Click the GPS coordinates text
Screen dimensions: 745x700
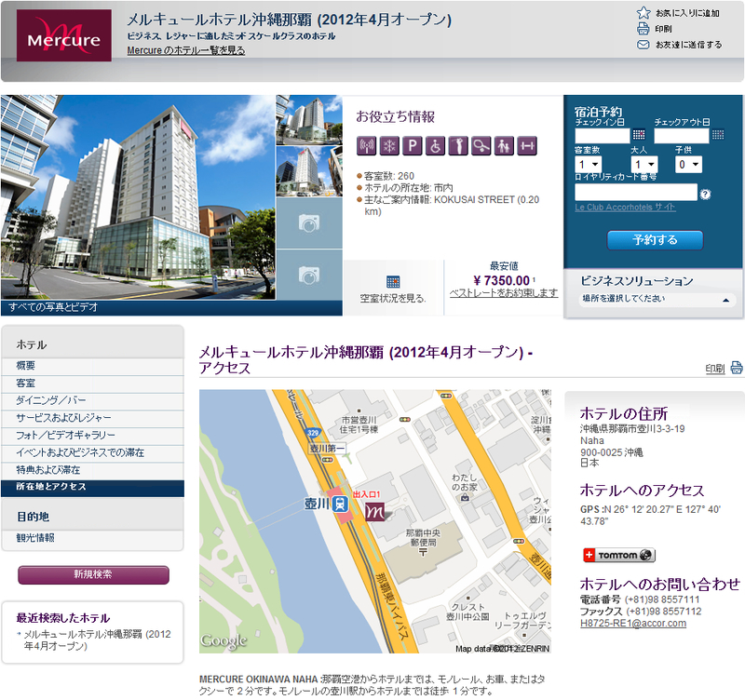click(650, 516)
